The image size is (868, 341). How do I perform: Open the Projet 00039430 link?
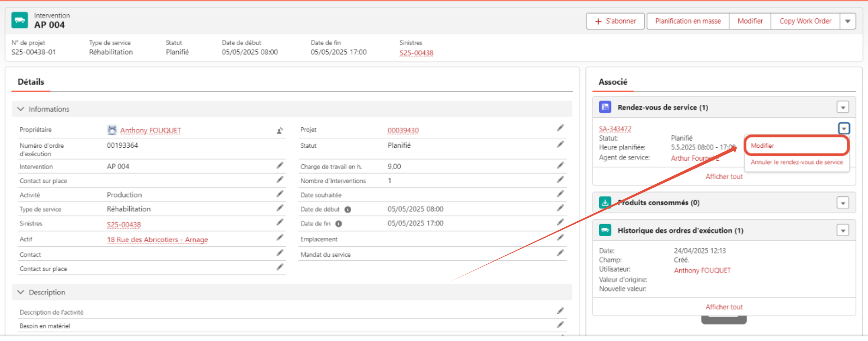pos(403,130)
